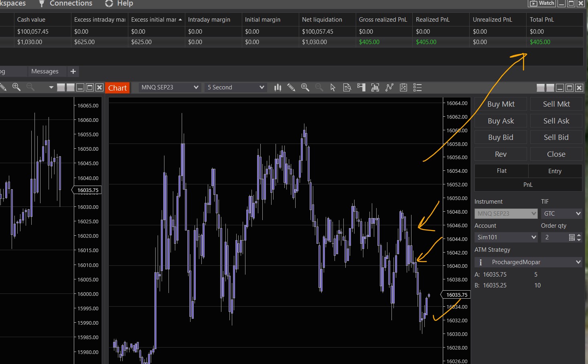Toggle the Chart Trader panel icon
The width and height of the screenshot is (588, 364).
[x=361, y=87]
